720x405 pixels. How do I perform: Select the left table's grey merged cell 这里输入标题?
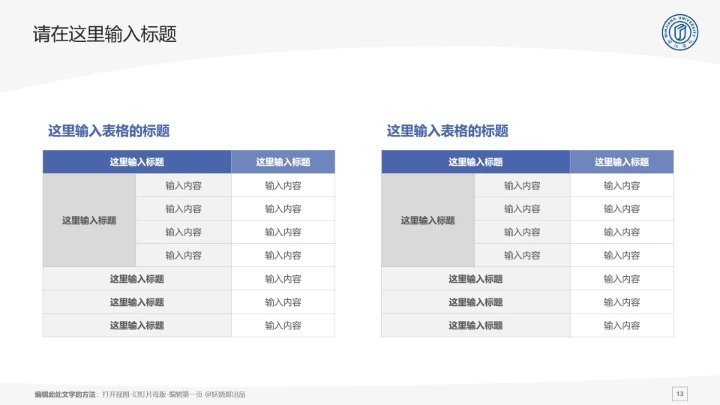pos(89,220)
